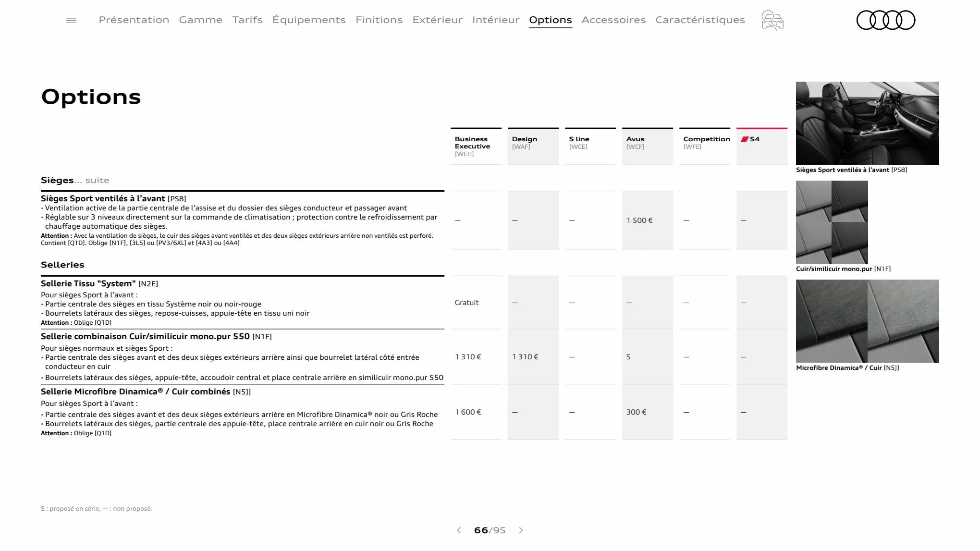Click the Selleries section heading
This screenshot has height=551, width=980.
click(62, 265)
